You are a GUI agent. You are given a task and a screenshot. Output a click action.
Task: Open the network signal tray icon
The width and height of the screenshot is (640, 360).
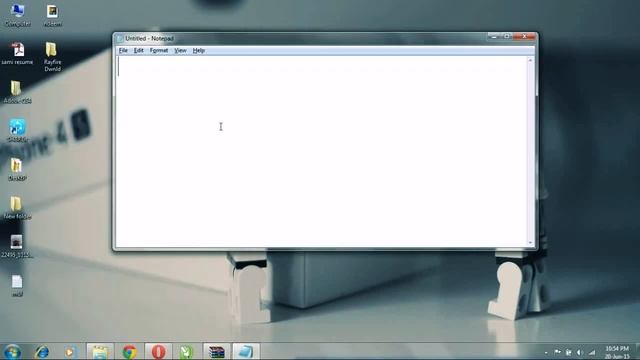(x=592, y=352)
